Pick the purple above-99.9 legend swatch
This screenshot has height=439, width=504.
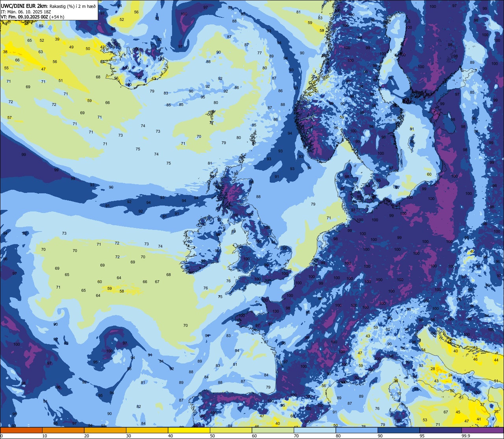[x=482, y=430]
